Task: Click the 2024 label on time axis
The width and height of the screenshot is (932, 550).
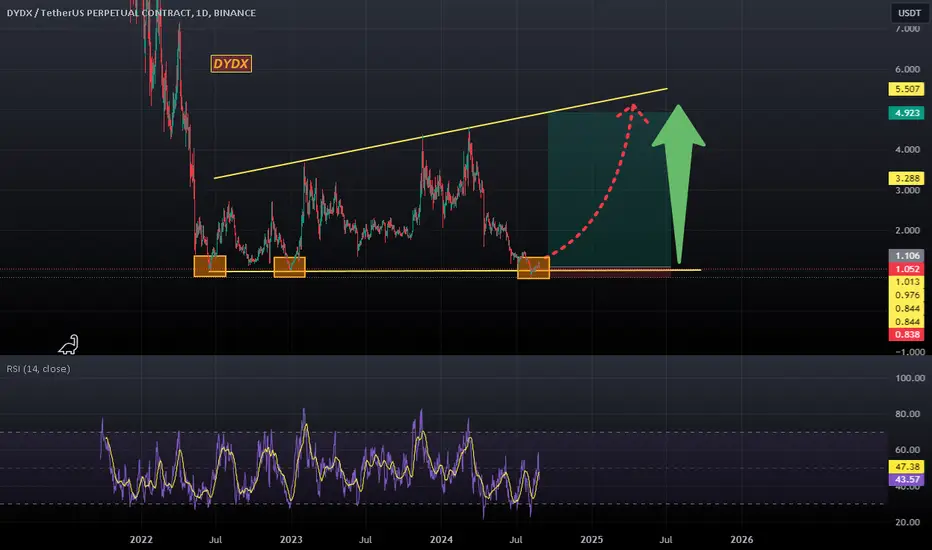Action: (x=441, y=539)
